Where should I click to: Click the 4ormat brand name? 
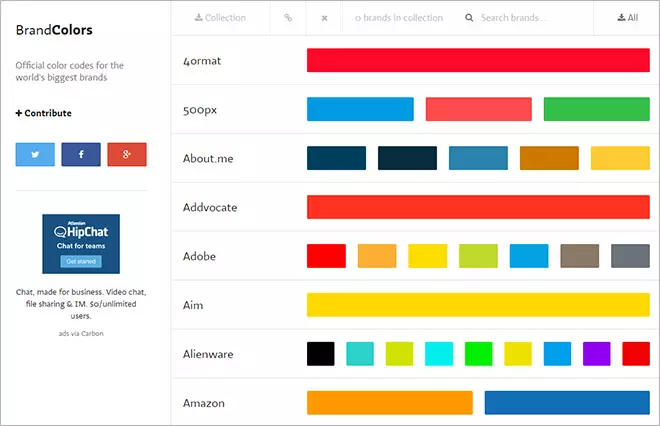tap(202, 61)
